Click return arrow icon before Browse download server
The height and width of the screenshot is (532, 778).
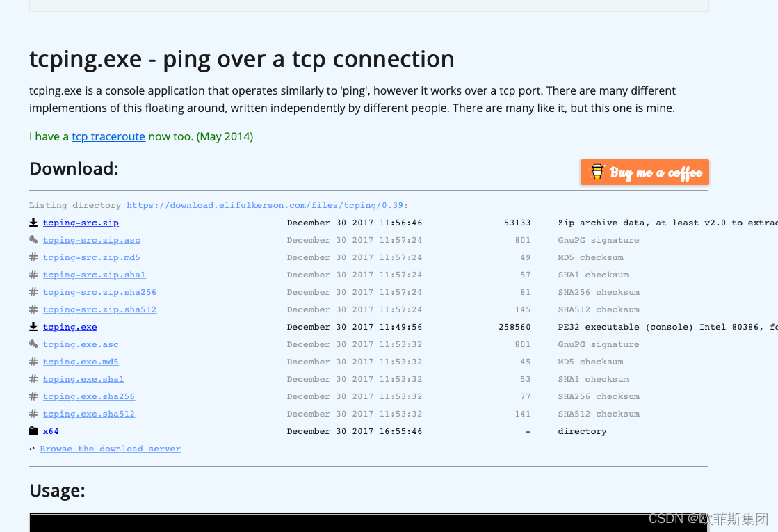[x=32, y=449]
